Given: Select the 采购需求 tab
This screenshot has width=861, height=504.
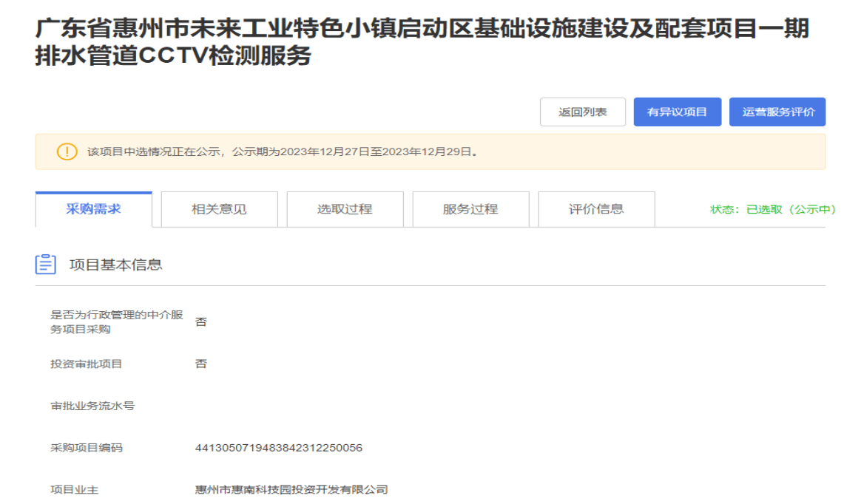Looking at the screenshot, I should [94, 209].
